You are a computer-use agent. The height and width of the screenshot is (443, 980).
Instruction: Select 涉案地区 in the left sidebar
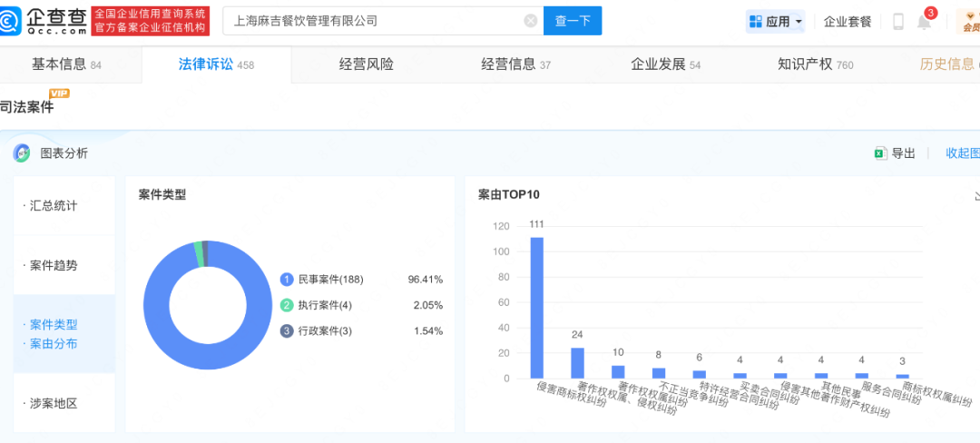click(54, 403)
